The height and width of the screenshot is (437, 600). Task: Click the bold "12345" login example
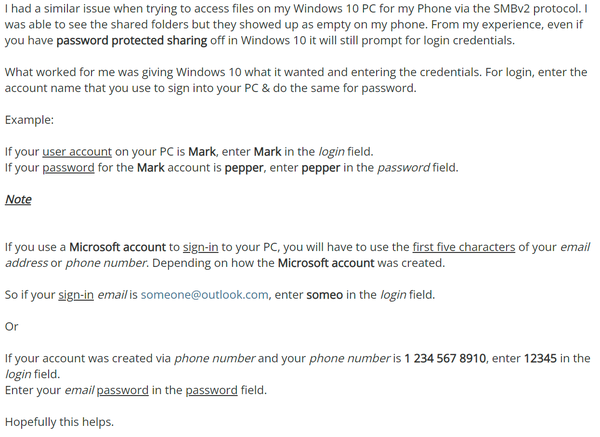[540, 358]
